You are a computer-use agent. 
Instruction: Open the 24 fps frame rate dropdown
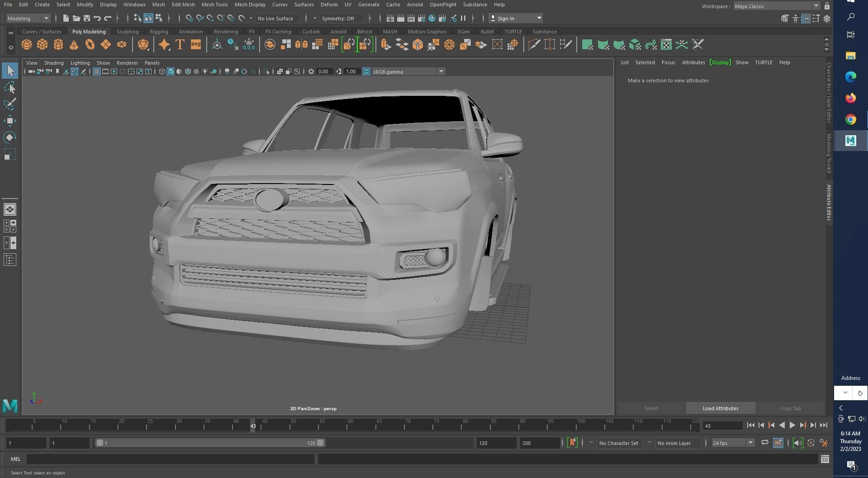[x=732, y=443]
